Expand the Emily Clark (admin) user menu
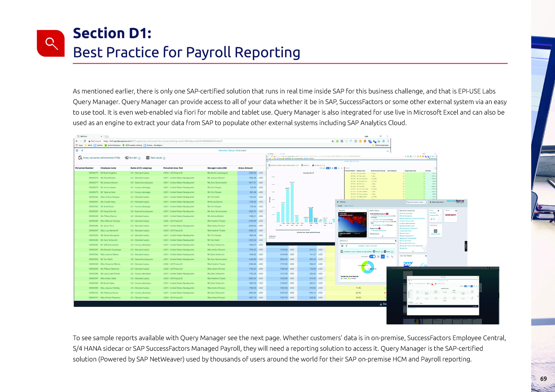The image size is (555, 392). (437, 202)
